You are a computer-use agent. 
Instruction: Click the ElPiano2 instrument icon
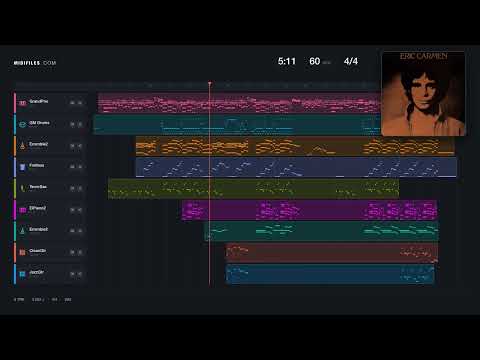click(22, 210)
